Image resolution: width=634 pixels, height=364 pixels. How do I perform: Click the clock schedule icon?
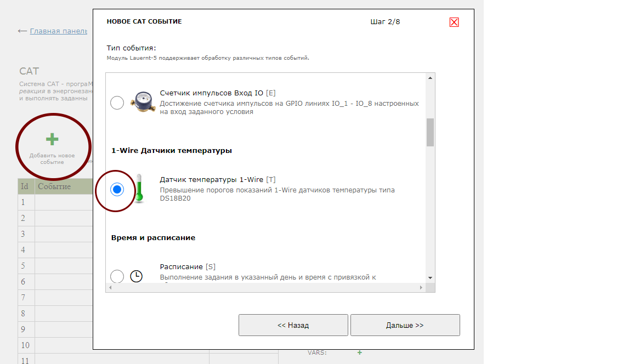[x=136, y=276]
